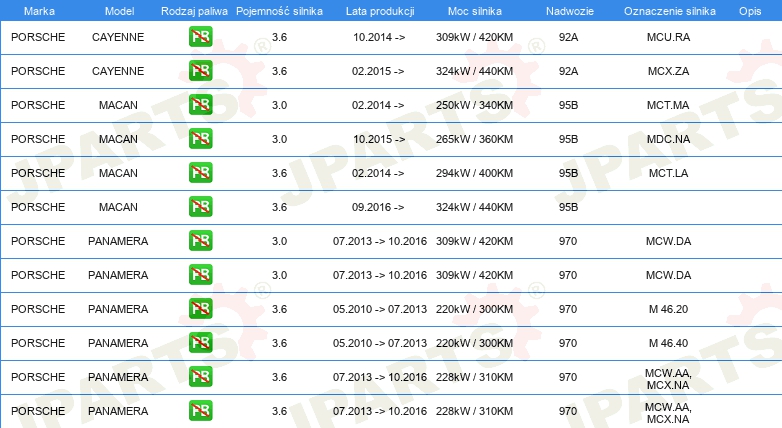Click power value 265kW / 360KM
The image size is (782, 428).
tap(474, 139)
